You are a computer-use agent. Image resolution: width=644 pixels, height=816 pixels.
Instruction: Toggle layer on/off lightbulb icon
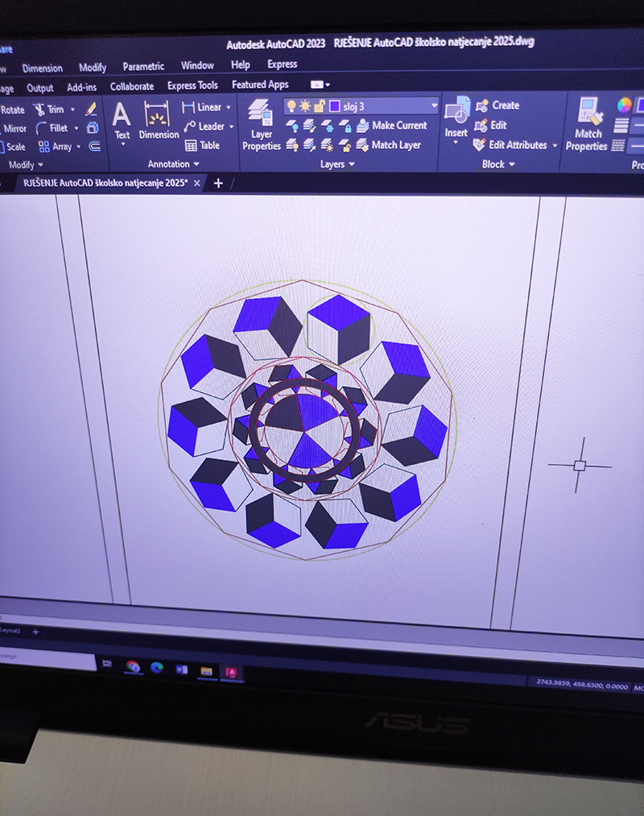click(291, 106)
